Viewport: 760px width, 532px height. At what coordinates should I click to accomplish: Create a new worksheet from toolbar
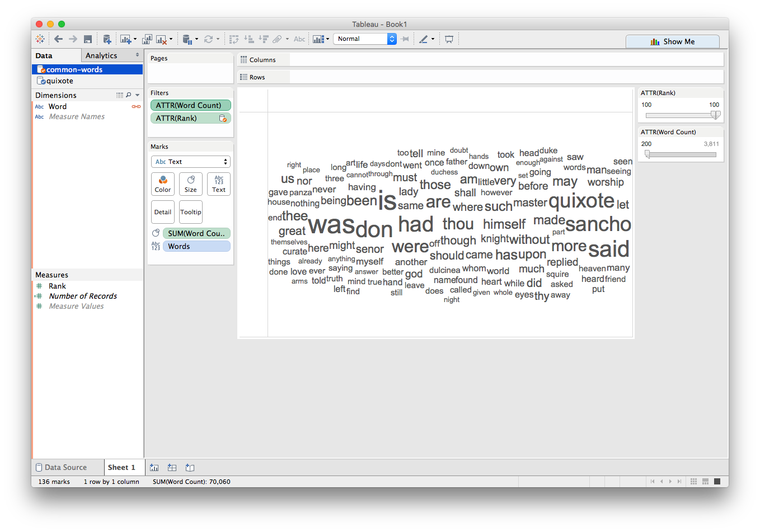click(x=125, y=39)
